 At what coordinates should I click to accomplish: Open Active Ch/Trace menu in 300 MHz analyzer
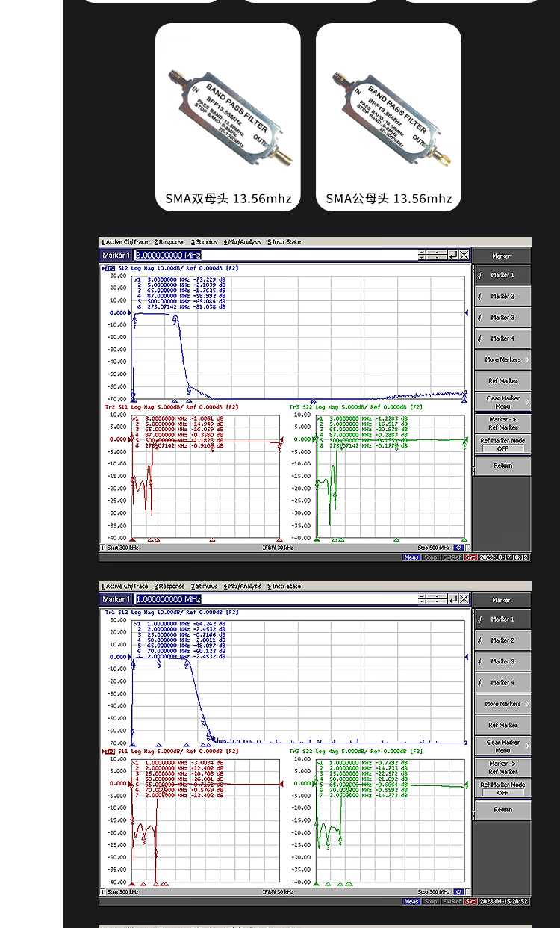pyautogui.click(x=125, y=586)
